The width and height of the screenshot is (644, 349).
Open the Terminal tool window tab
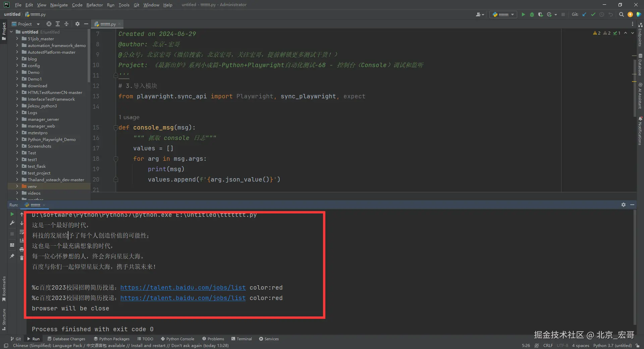(x=241, y=339)
